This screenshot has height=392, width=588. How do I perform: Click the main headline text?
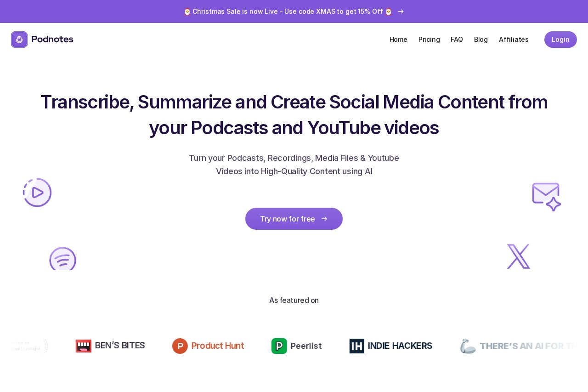[x=294, y=115]
